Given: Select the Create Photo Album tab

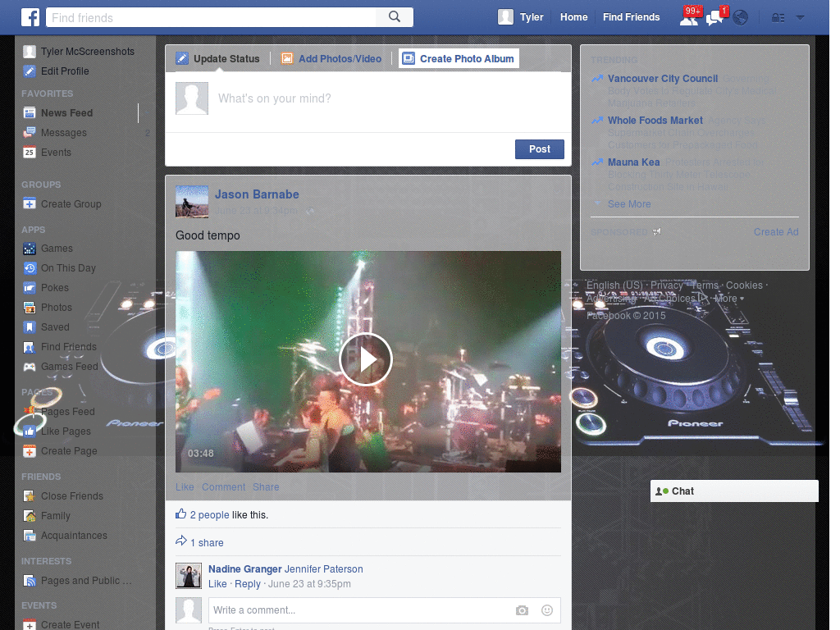Looking at the screenshot, I should pos(459,58).
